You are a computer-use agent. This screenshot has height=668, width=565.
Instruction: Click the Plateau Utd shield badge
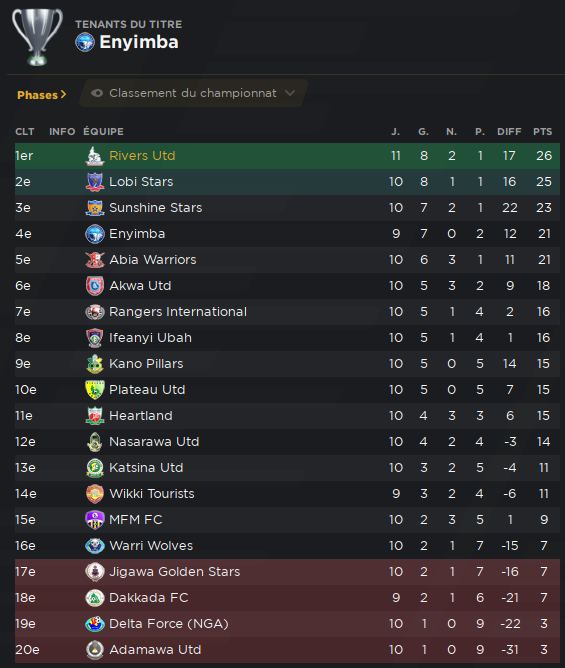[95, 390]
